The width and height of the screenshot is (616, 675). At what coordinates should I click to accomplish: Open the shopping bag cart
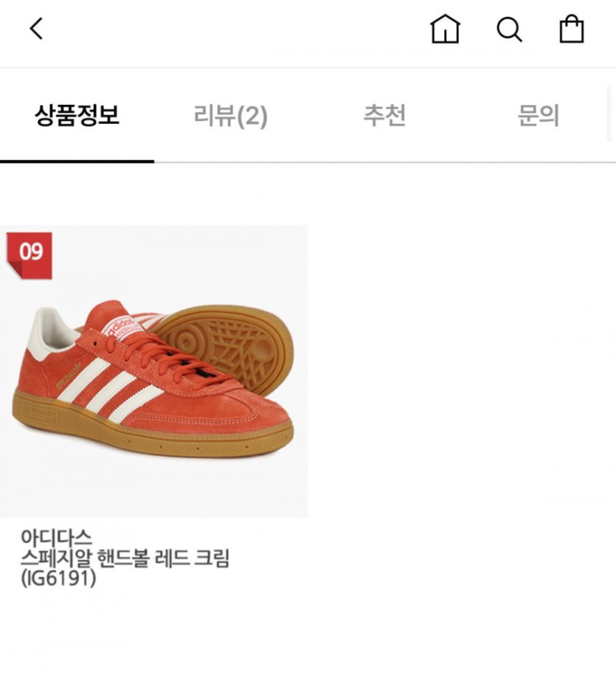point(571,29)
